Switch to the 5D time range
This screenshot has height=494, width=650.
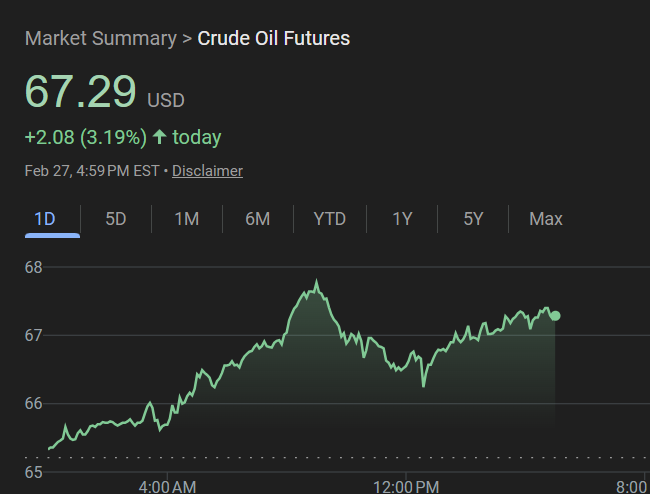click(116, 219)
